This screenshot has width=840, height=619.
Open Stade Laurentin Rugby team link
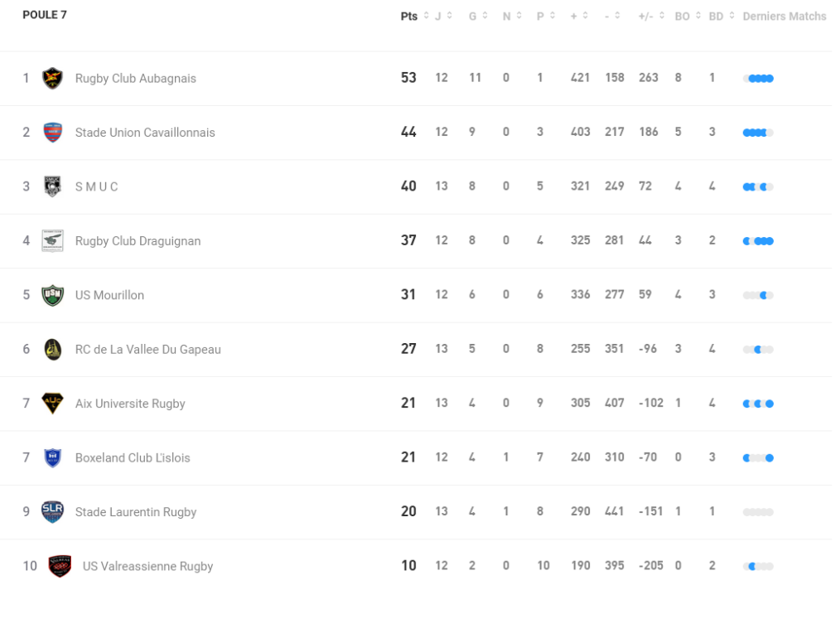(x=136, y=512)
